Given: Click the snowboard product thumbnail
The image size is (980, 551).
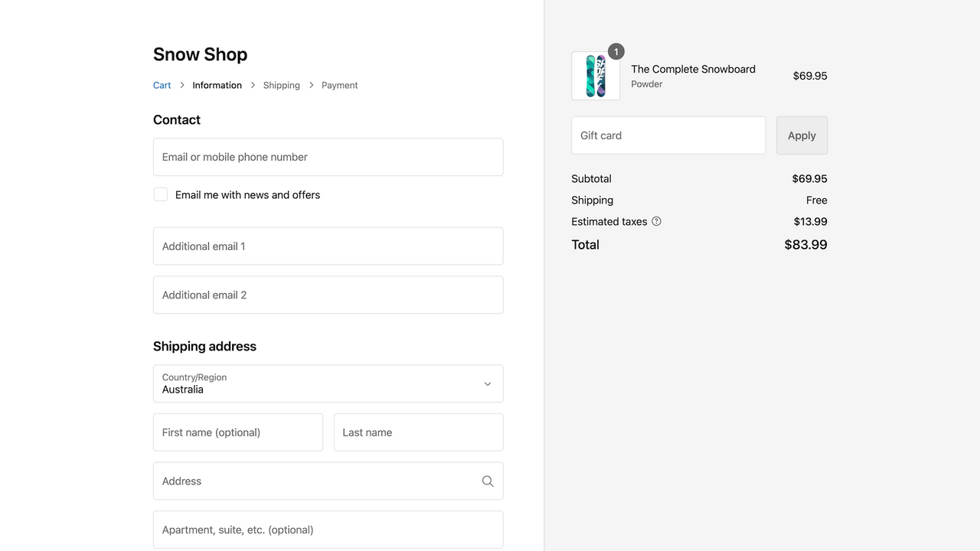Looking at the screenshot, I should click(596, 76).
